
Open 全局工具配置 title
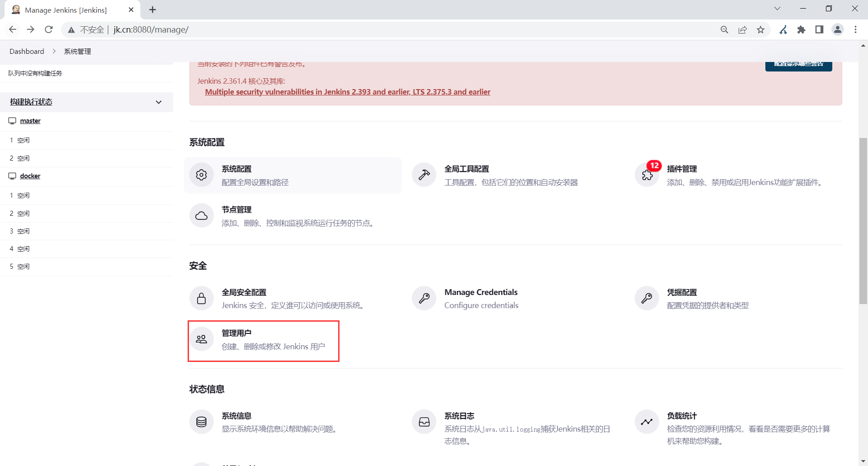(467, 169)
